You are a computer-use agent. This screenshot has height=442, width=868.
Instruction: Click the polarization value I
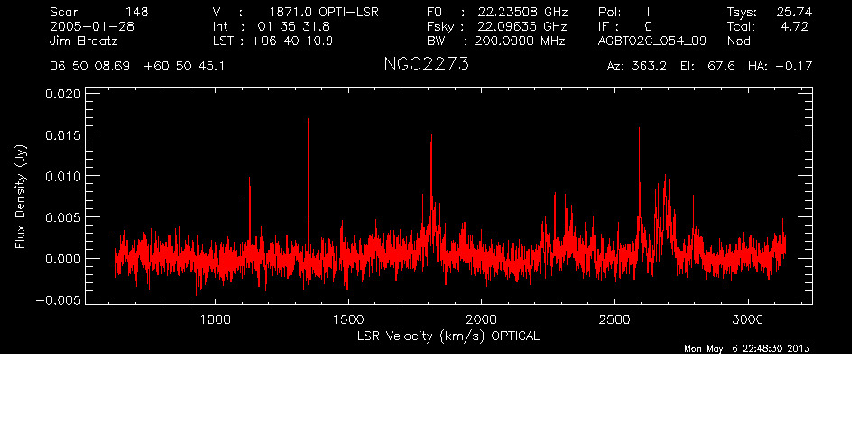(648, 12)
